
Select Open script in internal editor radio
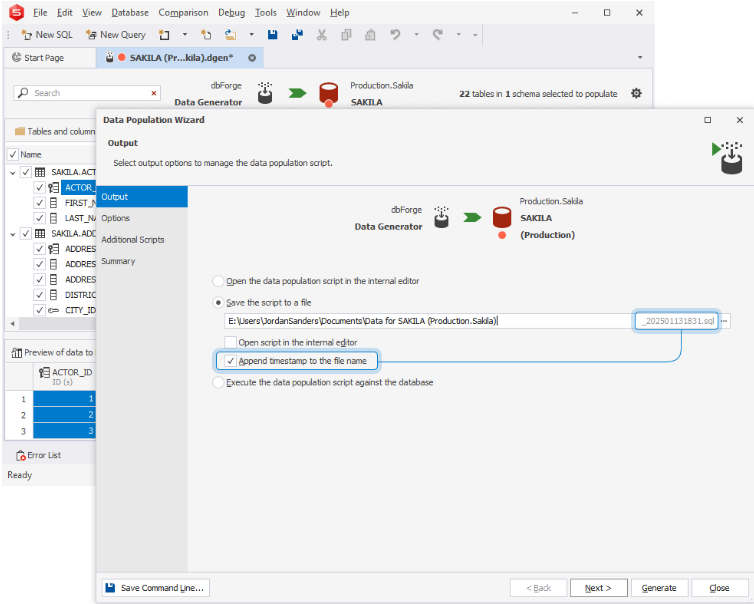pyautogui.click(x=218, y=281)
